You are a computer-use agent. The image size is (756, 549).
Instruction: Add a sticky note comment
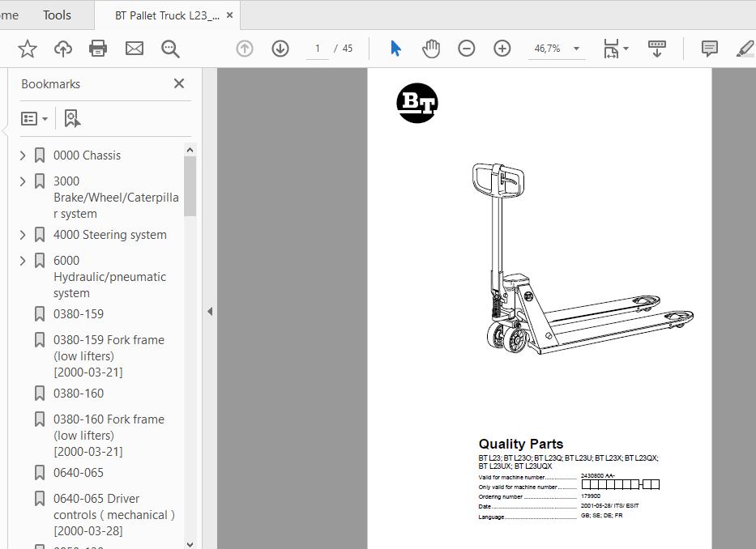click(709, 49)
